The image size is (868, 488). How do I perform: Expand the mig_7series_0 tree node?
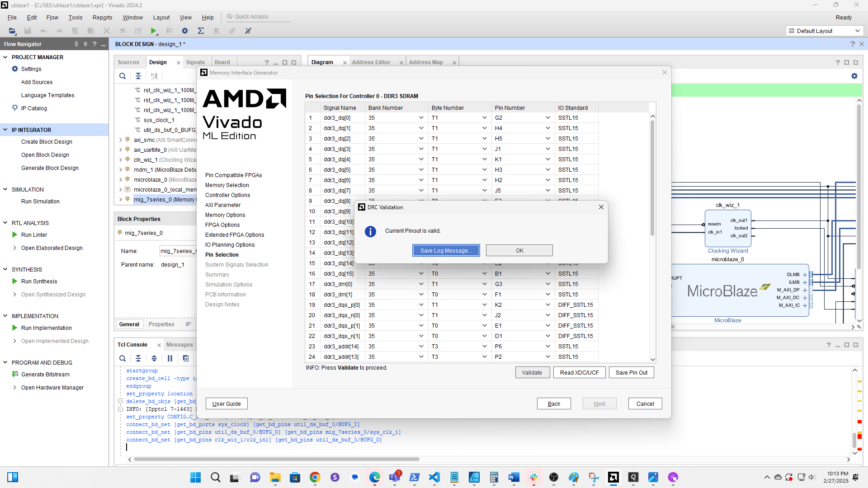point(121,200)
